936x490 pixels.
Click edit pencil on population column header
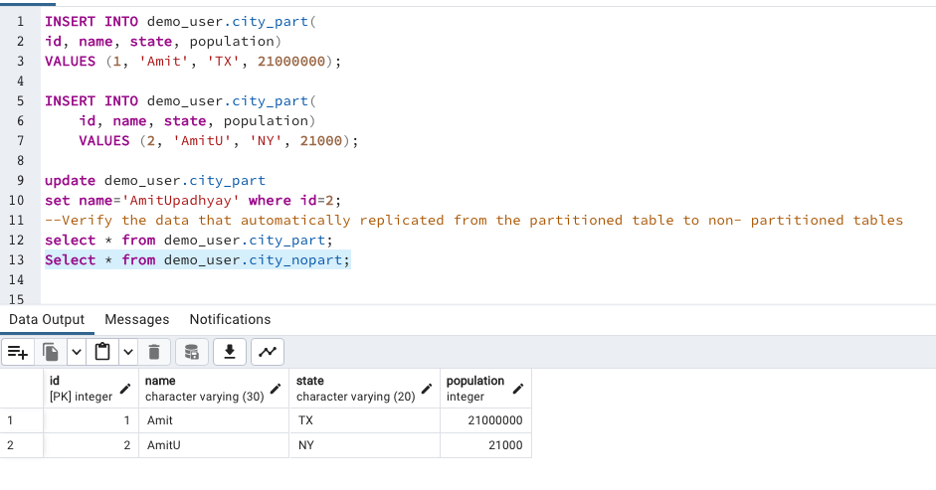(518, 389)
